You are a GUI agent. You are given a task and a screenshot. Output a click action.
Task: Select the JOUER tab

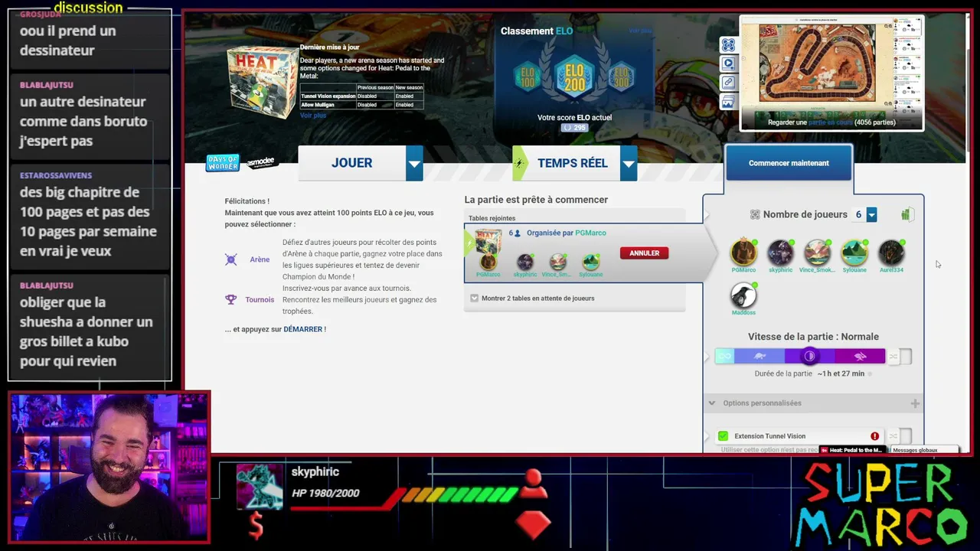coord(352,163)
